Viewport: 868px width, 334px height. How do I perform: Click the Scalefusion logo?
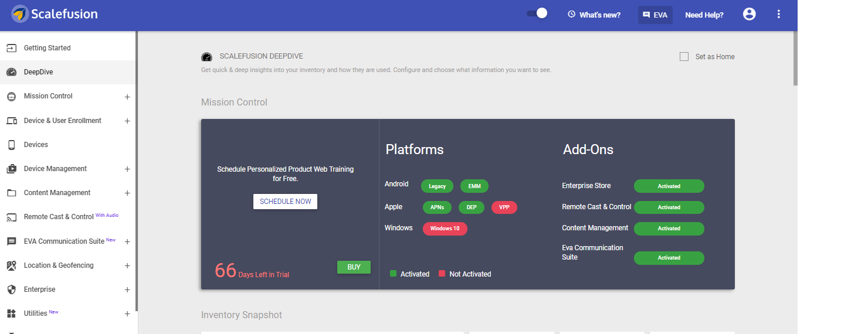click(x=55, y=14)
